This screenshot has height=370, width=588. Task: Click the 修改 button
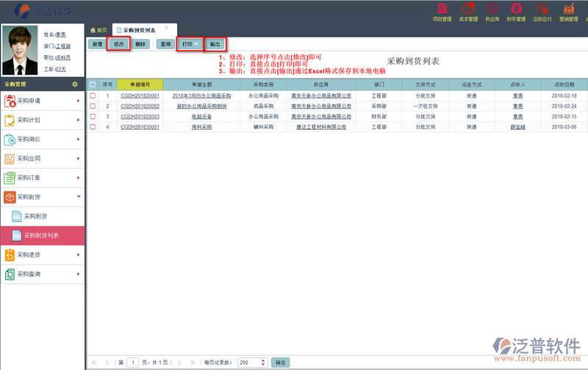coord(117,44)
